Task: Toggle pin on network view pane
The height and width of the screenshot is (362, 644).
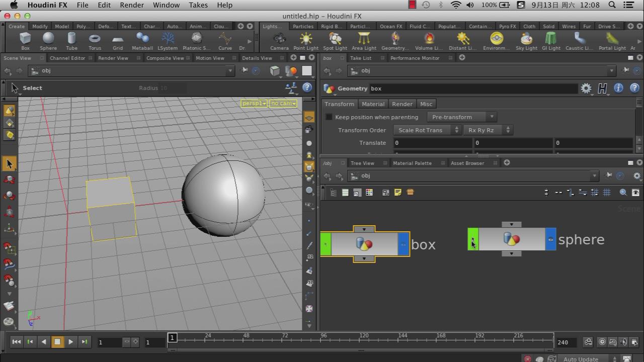Action: [608, 175]
